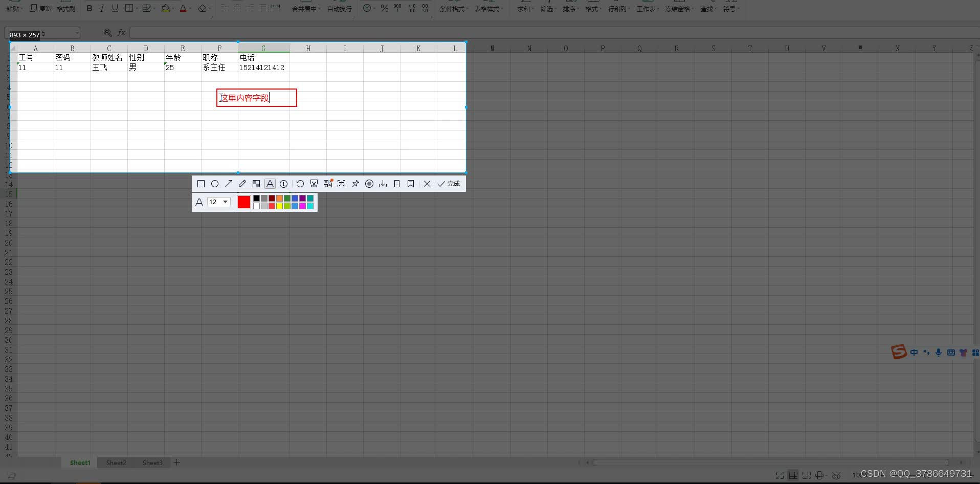This screenshot has width=980, height=484.
Task: Open the 符号 symbol menu
Action: pos(731,9)
